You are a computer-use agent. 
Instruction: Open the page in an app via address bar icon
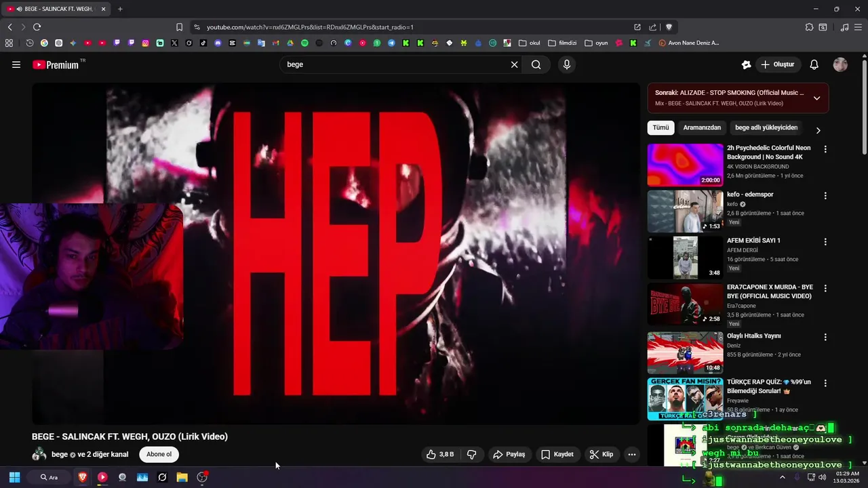pyautogui.click(x=637, y=27)
